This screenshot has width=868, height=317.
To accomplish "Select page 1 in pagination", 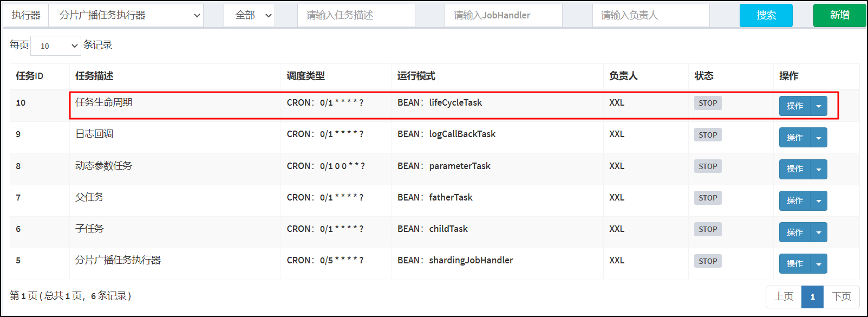I will 812,296.
